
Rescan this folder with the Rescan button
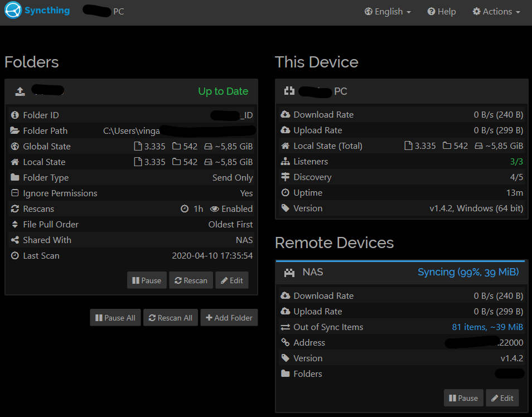[191, 280]
